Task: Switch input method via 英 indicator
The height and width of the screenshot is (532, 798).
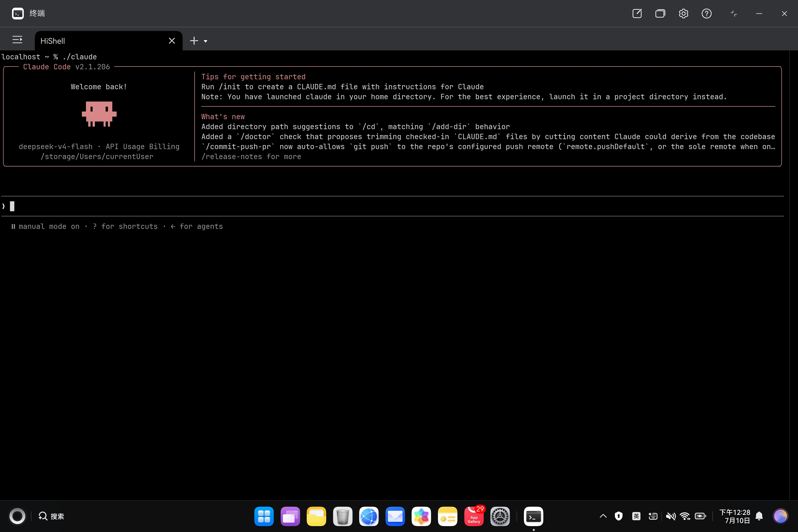Action: [x=636, y=516]
